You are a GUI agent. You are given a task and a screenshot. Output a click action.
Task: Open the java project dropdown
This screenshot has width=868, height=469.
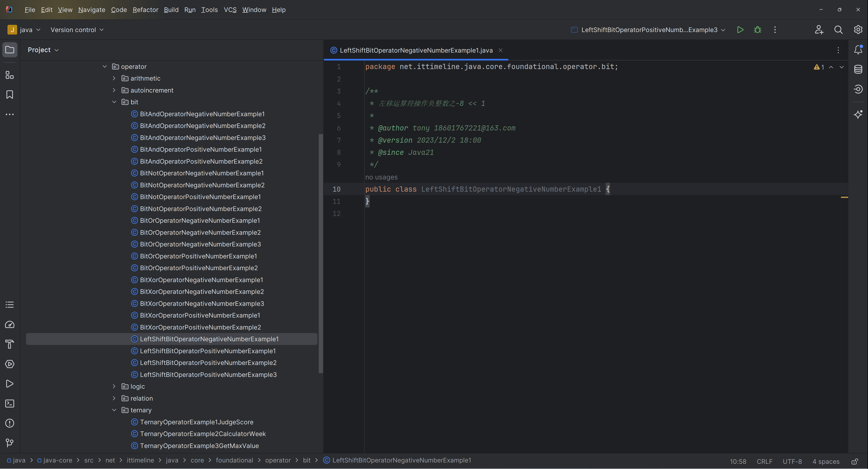[24, 30]
